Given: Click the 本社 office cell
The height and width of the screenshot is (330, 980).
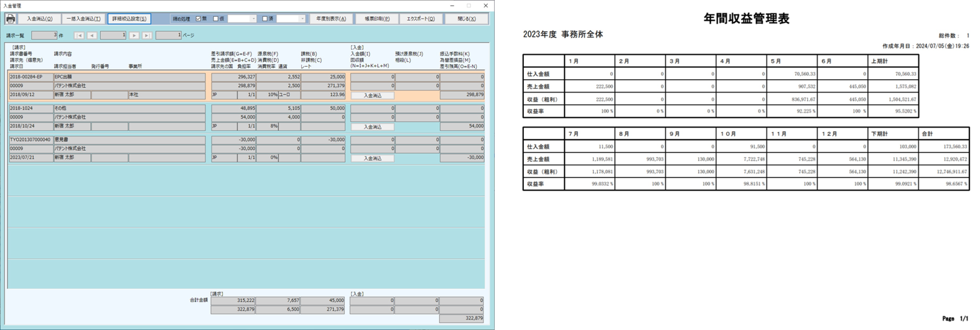Looking at the screenshot, I should pyautogui.click(x=167, y=95).
